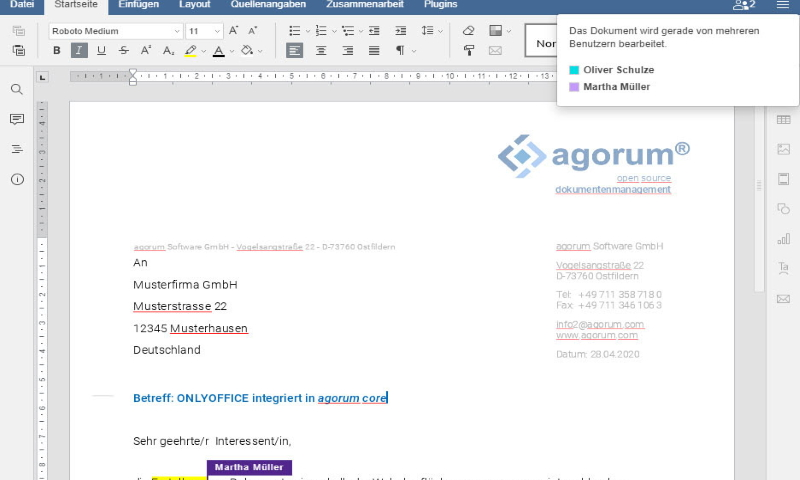Click the tab stop selector on ruler
This screenshot has width=800, height=480.
[42, 77]
